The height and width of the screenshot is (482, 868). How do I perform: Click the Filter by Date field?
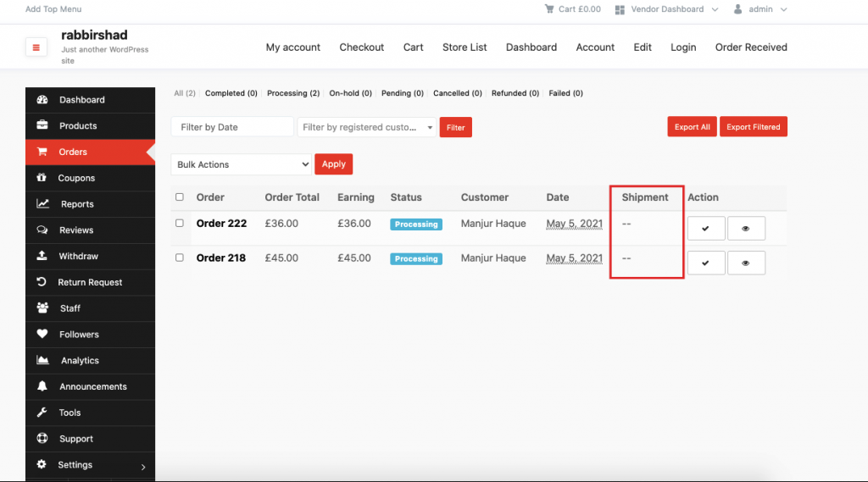coord(232,127)
